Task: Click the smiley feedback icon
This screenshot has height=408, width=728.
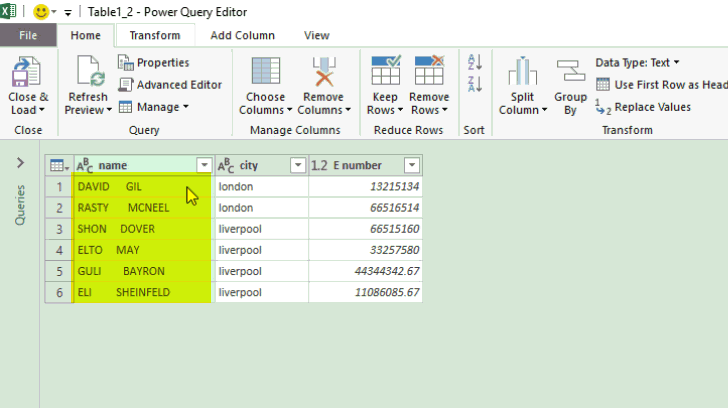Action: tap(41, 12)
